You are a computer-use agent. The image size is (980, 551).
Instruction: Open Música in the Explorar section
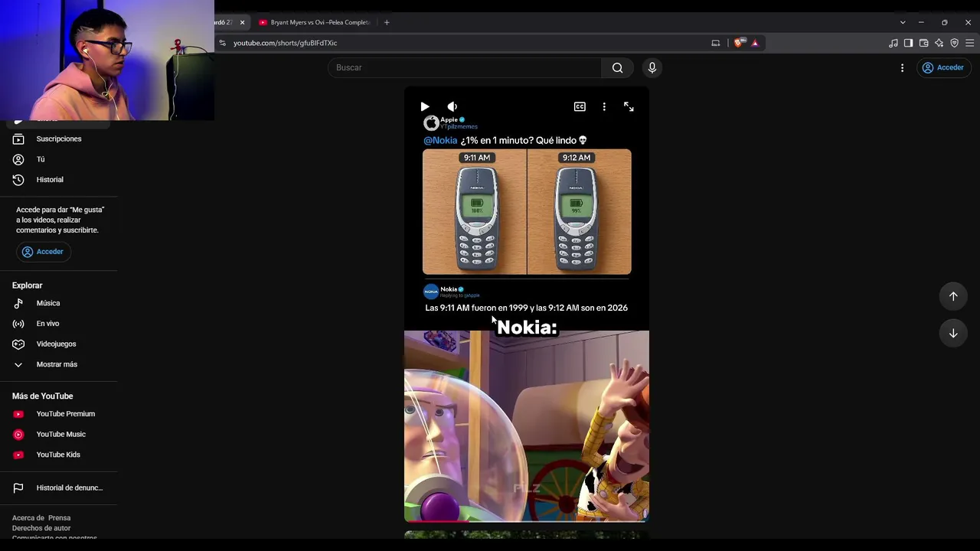point(59,303)
